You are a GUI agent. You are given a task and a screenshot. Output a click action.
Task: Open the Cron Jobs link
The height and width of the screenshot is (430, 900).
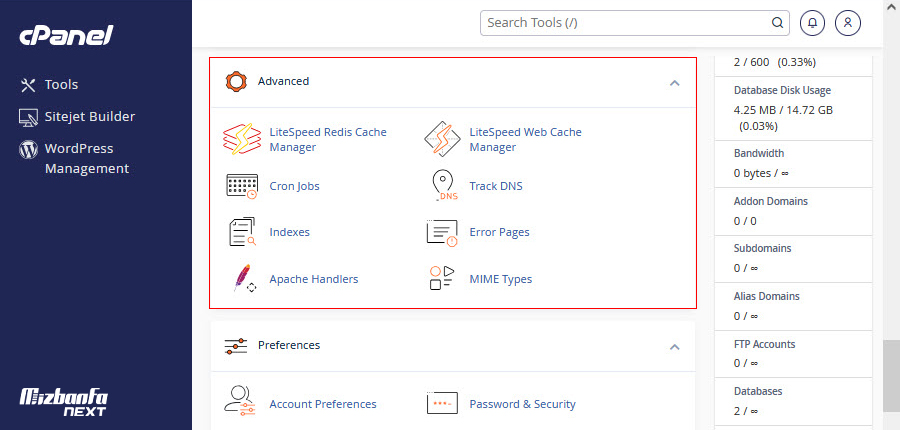pyautogui.click(x=294, y=186)
